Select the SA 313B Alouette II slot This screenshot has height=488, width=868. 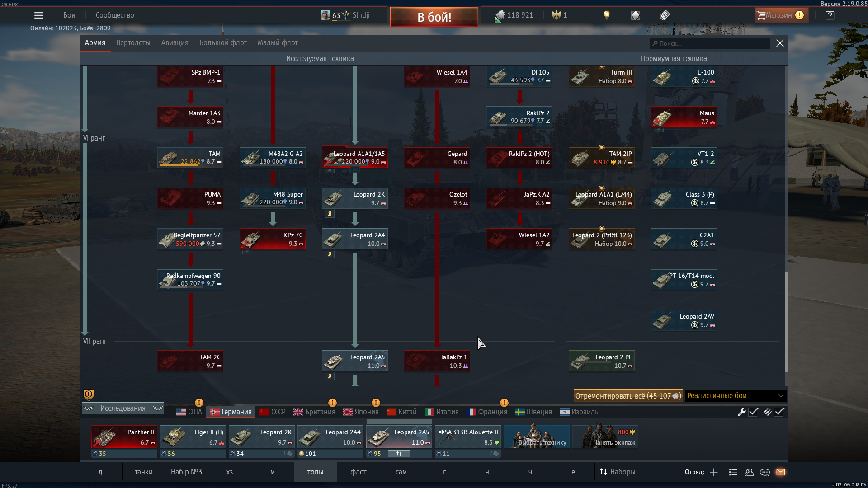tap(468, 436)
